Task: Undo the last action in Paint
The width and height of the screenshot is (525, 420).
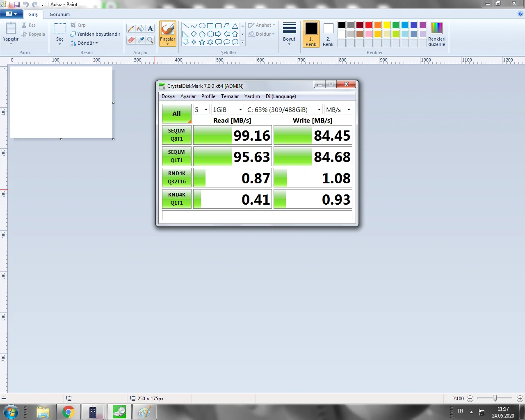Action: (26, 4)
